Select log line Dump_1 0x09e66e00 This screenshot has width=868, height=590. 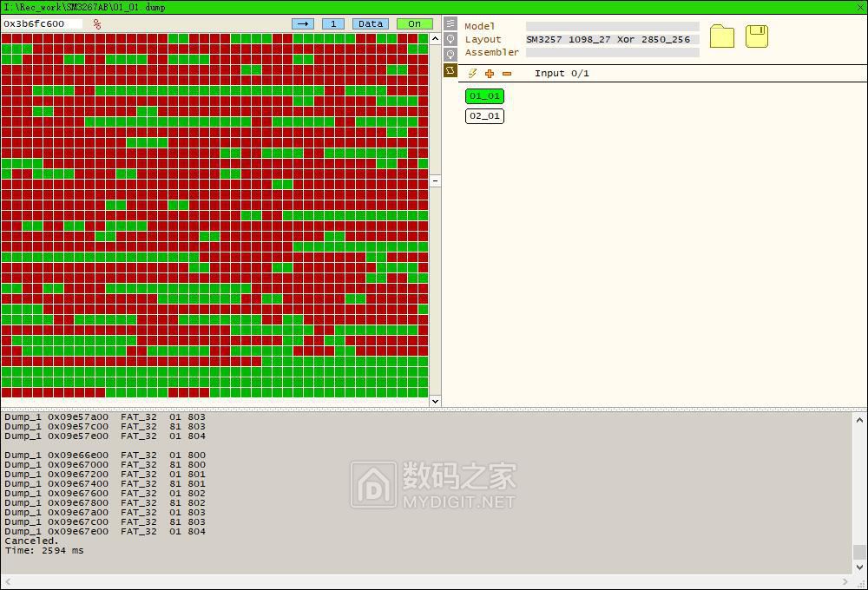click(105, 455)
